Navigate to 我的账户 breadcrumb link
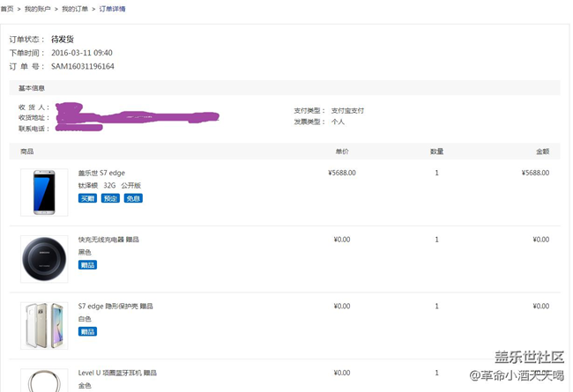The height and width of the screenshot is (392, 573). [x=37, y=9]
